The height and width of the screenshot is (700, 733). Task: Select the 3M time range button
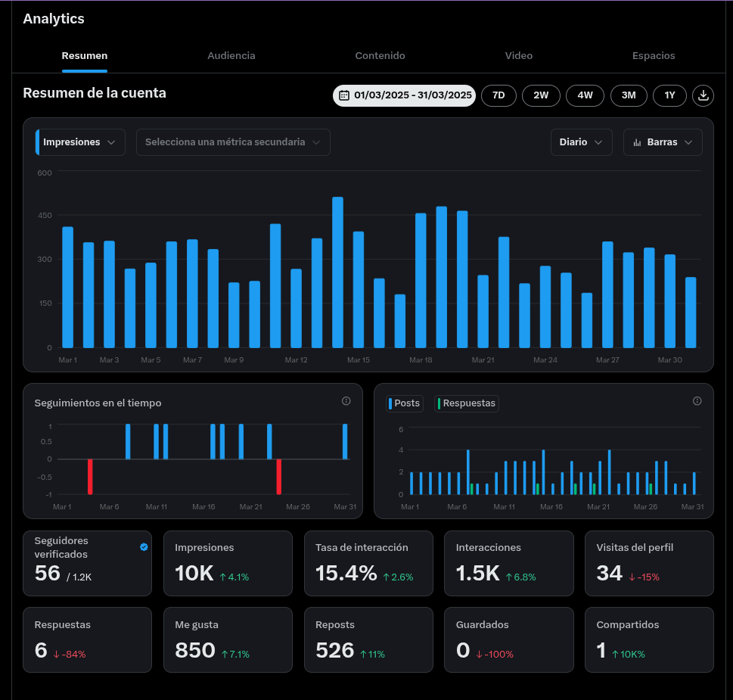629,95
